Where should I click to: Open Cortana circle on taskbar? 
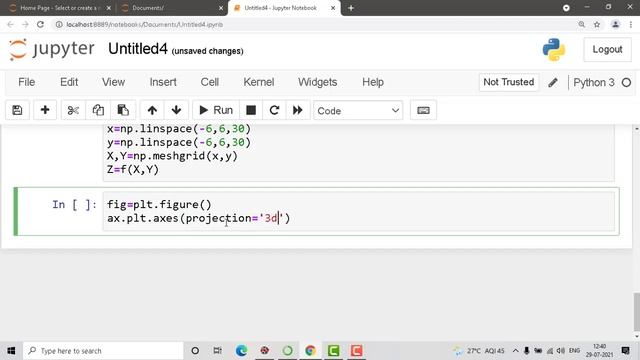click(x=195, y=351)
